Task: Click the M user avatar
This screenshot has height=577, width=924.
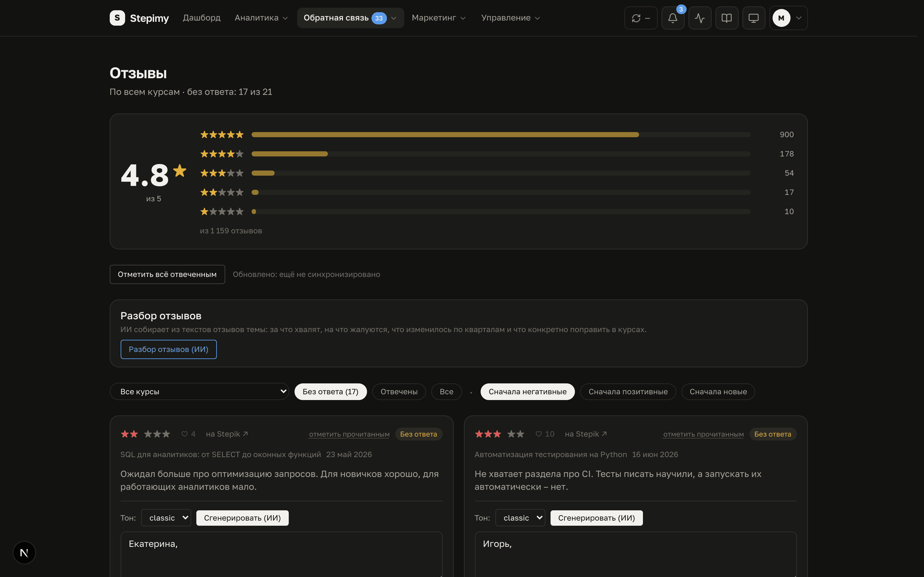Action: 781,18
